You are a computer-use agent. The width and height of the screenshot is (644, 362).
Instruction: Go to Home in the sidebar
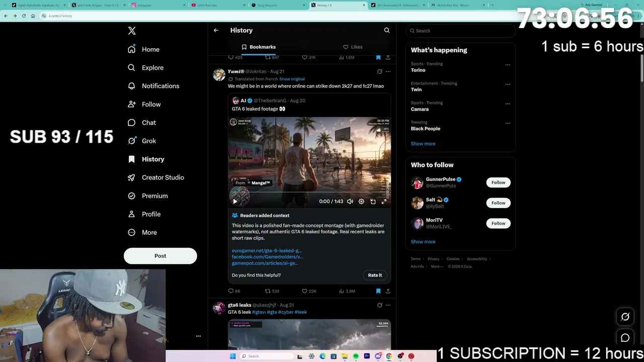143,49
